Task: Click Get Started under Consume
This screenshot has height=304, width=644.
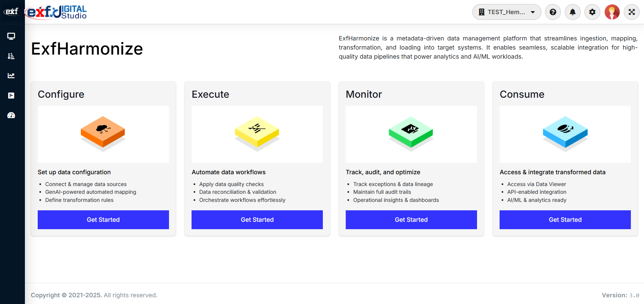Action: (x=565, y=220)
